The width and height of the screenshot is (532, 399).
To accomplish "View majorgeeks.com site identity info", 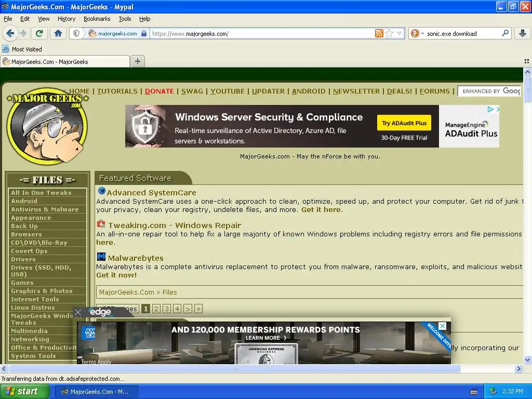I will [117, 33].
